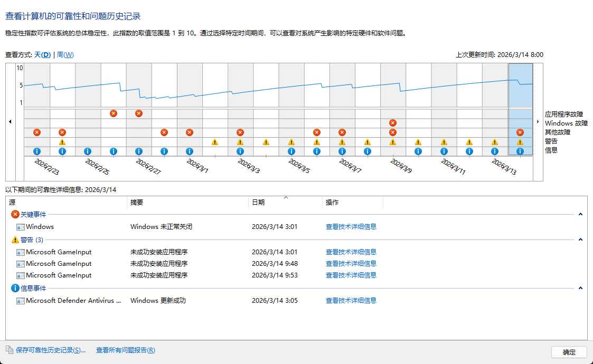
Task: Click the Windows 故障 row legend label
Action: [566, 123]
